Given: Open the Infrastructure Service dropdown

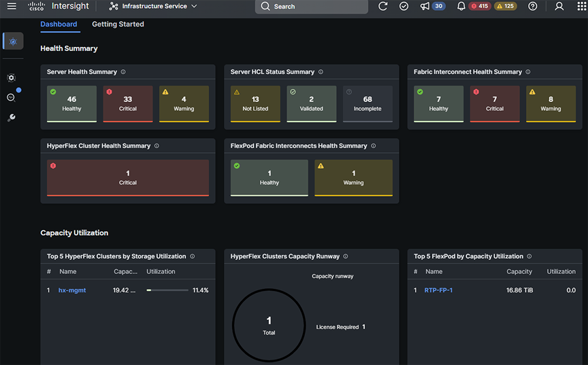Looking at the screenshot, I should pyautogui.click(x=153, y=6).
